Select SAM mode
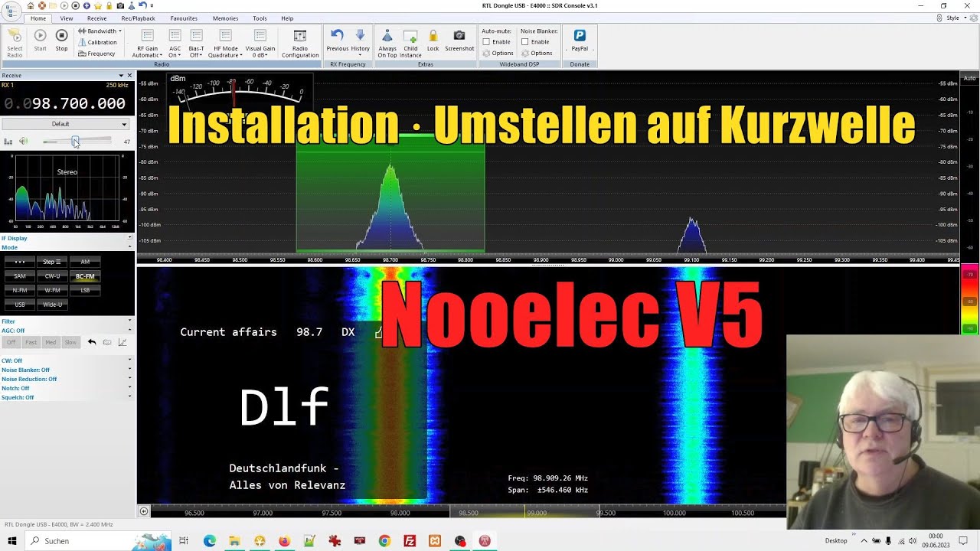The width and height of the screenshot is (980, 551). (x=20, y=276)
